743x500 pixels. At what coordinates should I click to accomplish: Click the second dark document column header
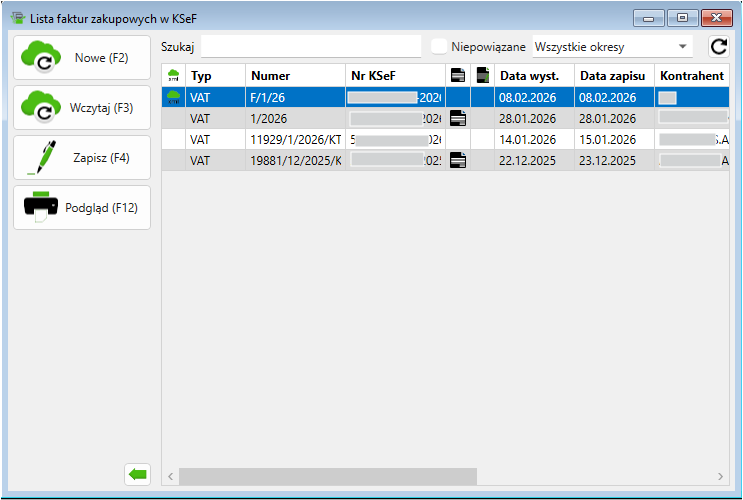tap(483, 76)
